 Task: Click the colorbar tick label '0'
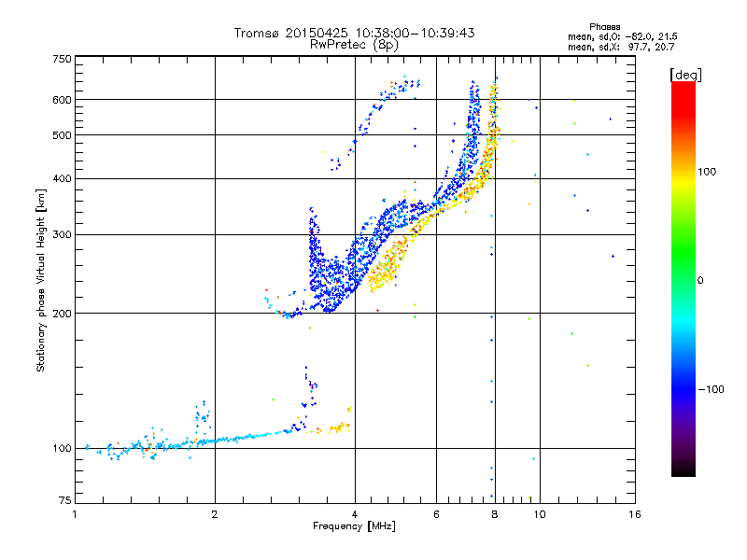point(700,281)
